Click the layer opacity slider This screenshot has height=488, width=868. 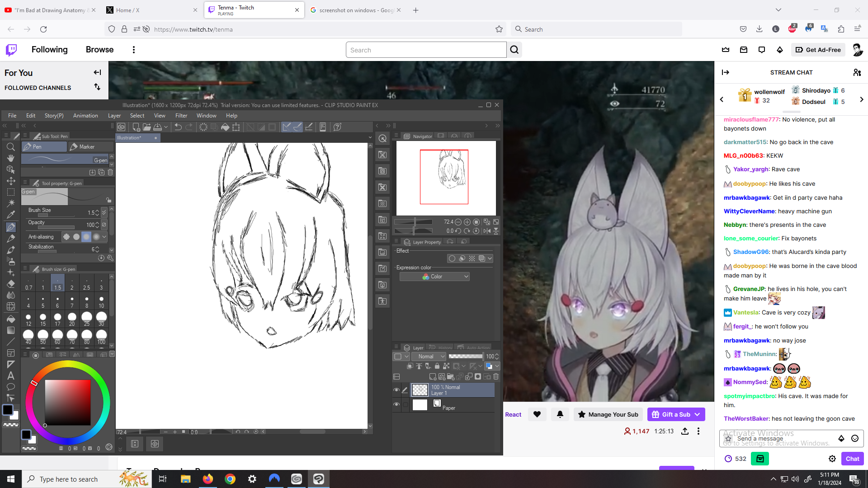coord(466,357)
